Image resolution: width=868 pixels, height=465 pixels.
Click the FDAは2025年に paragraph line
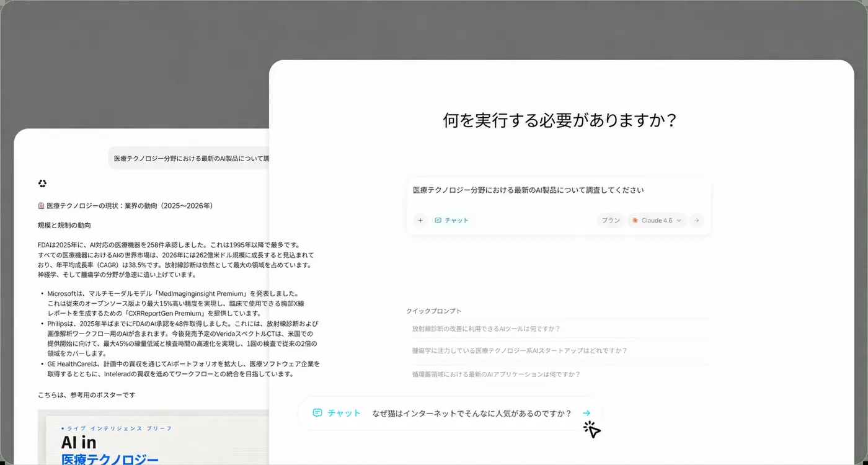click(x=169, y=245)
